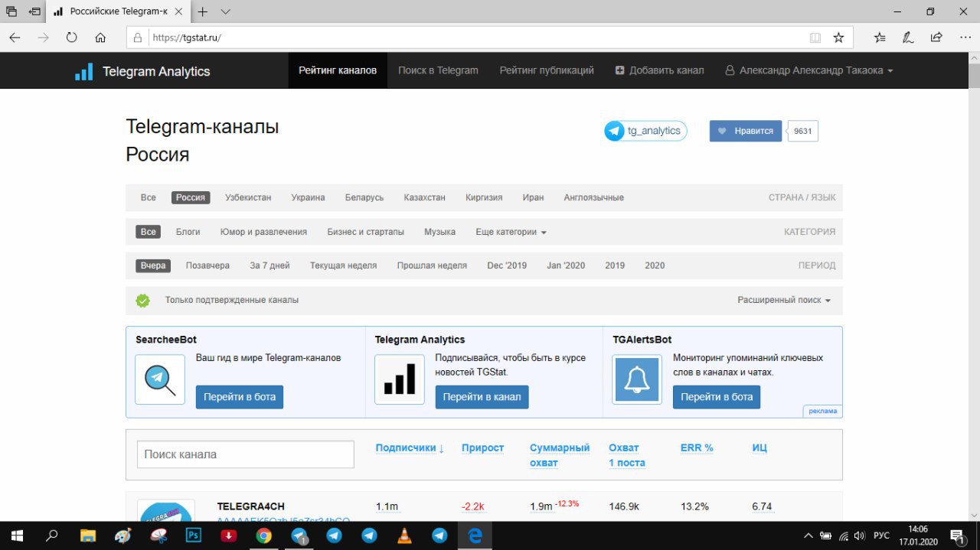Viewport: 980px width, 550px height.
Task: Open the tabs you've set aside
Action: pos(11,11)
